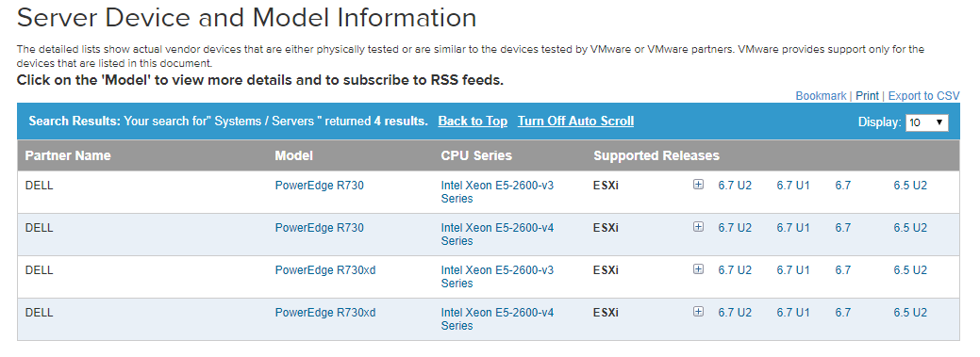
Task: Open Intel Xeon E5-2600-v4 Series for R730
Action: 497,234
